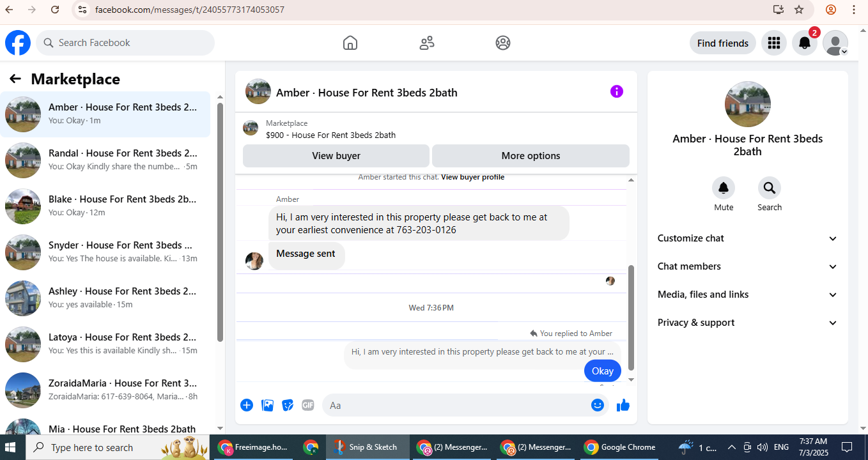Expand the Customize chat section

[x=748, y=238]
